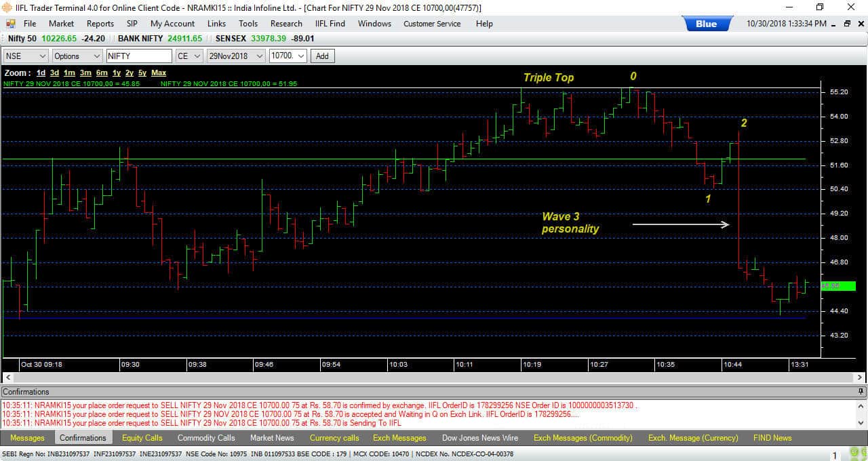Screen dimensions: 868x461
Task: Open the Customer Service menu
Action: pyautogui.click(x=432, y=23)
